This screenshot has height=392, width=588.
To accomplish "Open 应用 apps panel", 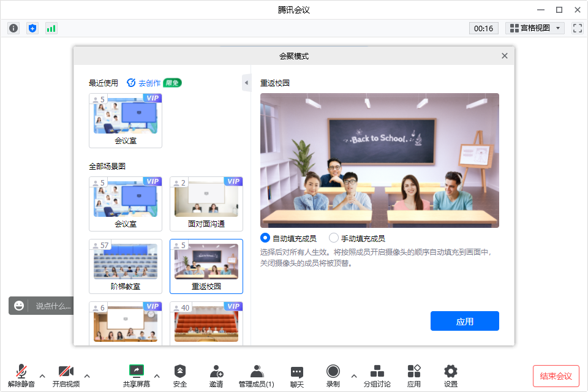I will point(414,376).
